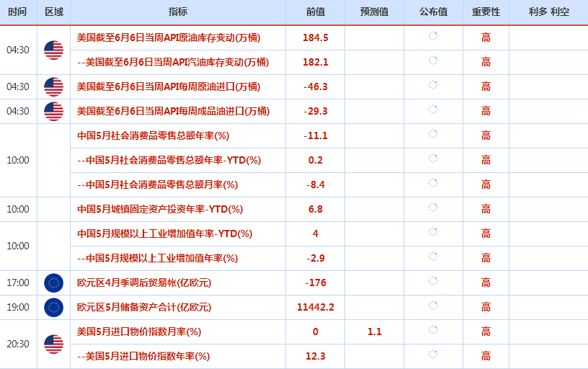This screenshot has width=588, height=369.
Task: Select the previous value 0.2
Action: coord(316,161)
